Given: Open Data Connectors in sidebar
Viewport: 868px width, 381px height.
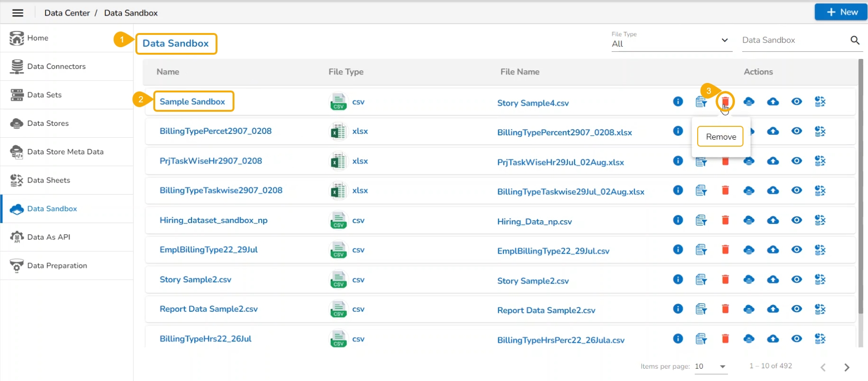Looking at the screenshot, I should coord(57,66).
